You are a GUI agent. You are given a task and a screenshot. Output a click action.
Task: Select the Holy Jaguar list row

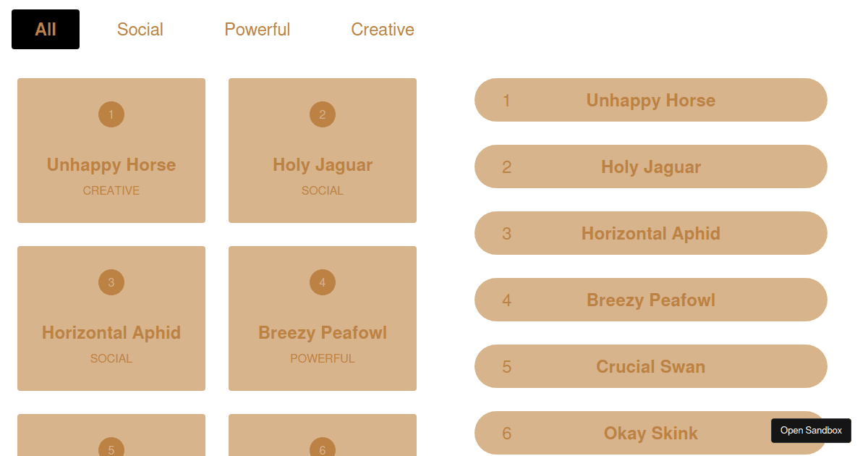click(x=650, y=166)
